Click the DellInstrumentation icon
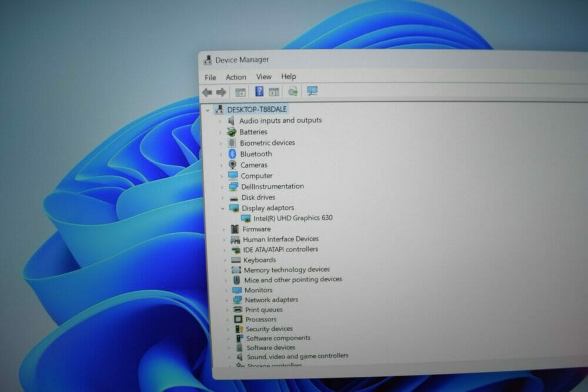Viewport: 588px width, 392px height. [x=233, y=186]
